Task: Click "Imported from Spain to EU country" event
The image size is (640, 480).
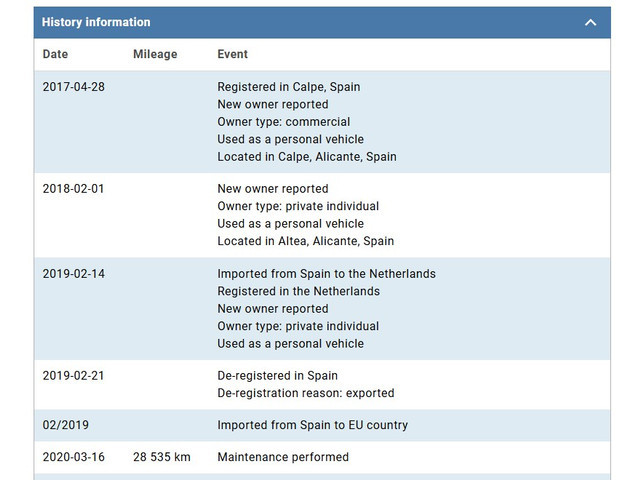Action: pos(313,425)
